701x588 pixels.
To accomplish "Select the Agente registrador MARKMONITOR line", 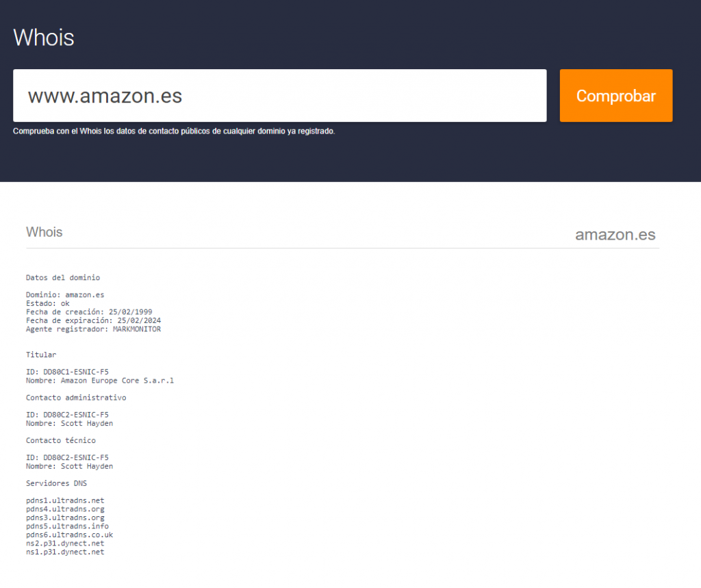I will point(93,329).
